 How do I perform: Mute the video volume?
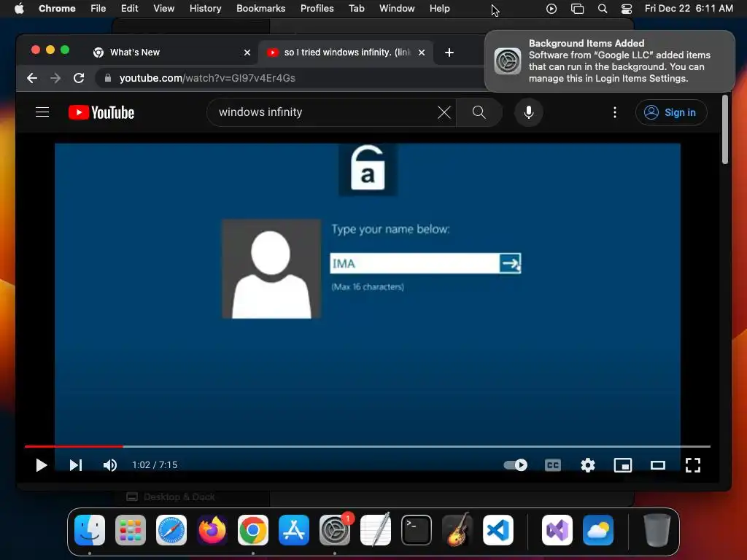pos(110,464)
